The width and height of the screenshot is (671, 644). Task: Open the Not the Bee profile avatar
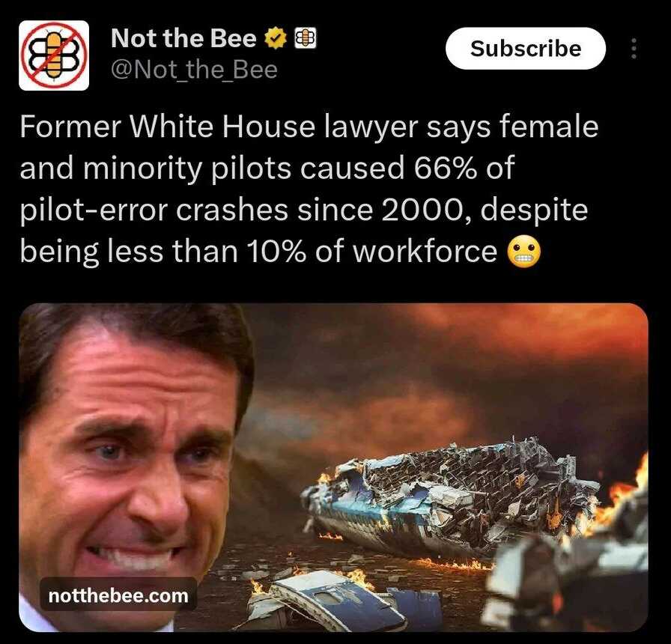54,55
